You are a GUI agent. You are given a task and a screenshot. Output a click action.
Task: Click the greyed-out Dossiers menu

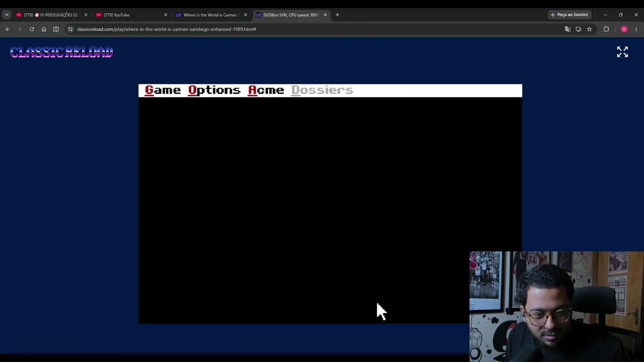[x=322, y=90]
